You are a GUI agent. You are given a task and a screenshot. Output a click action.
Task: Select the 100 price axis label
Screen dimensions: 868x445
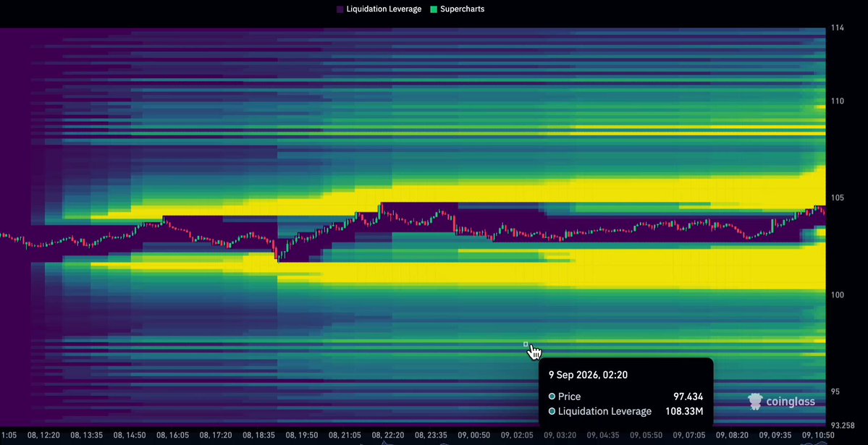(x=837, y=294)
